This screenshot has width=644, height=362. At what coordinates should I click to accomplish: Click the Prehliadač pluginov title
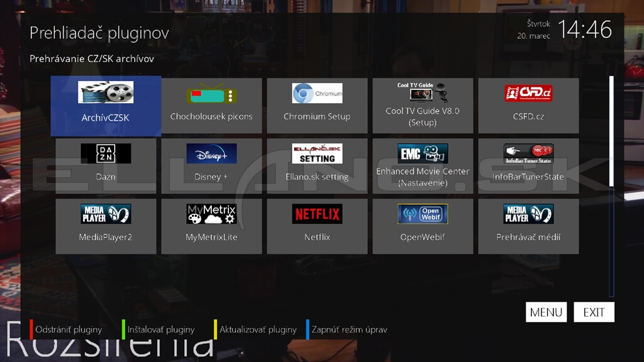[99, 33]
